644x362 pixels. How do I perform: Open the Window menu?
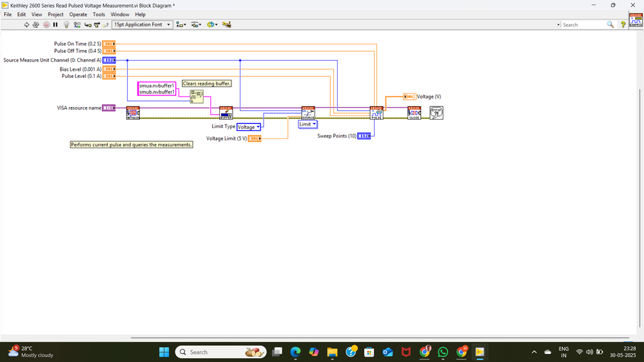pos(120,14)
